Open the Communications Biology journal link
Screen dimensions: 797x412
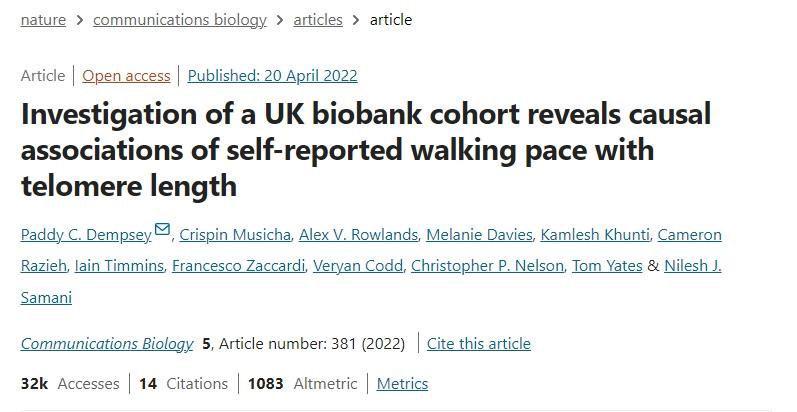(x=107, y=344)
